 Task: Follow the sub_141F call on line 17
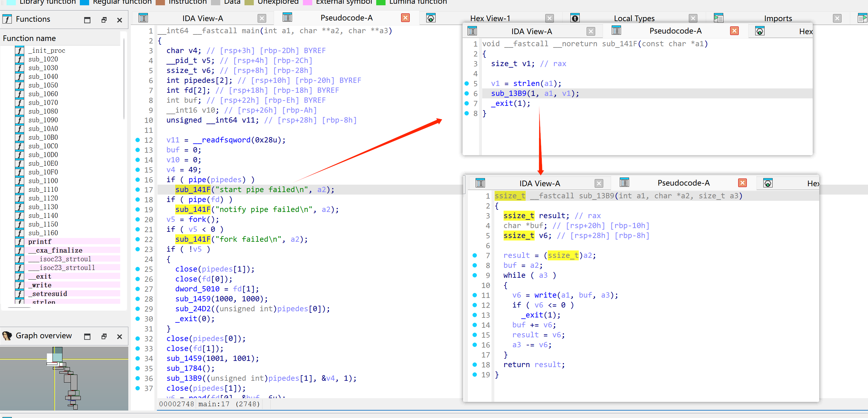[x=193, y=190]
